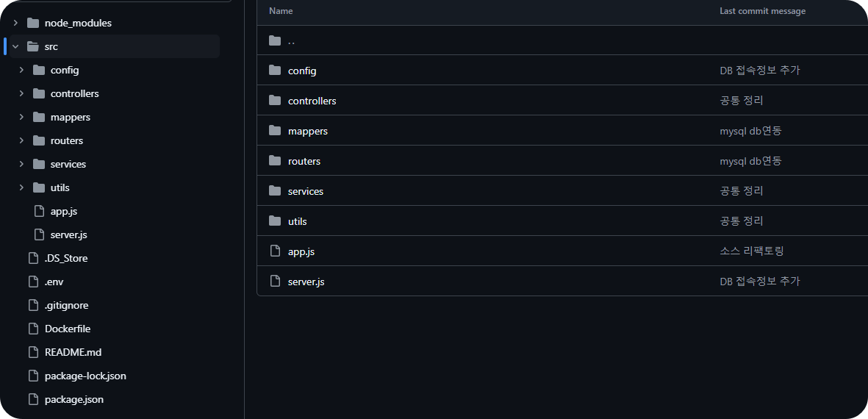
Task: Expand the services folder chevron in sidebar
Action: (21, 165)
